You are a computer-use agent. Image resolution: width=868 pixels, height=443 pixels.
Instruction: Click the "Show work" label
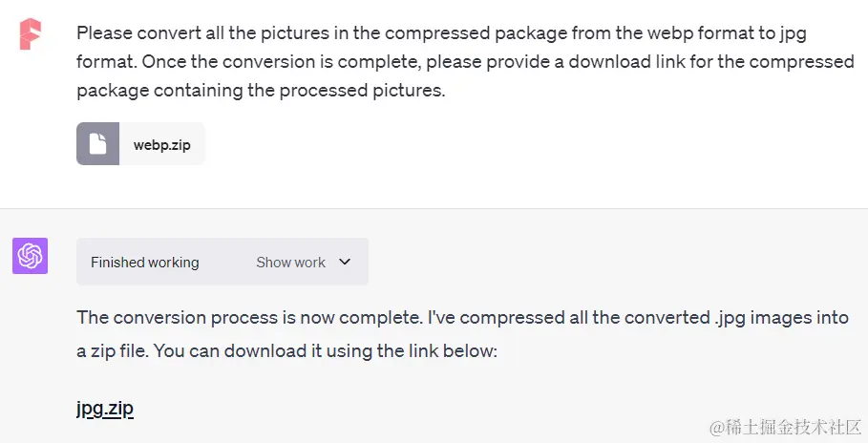point(290,263)
